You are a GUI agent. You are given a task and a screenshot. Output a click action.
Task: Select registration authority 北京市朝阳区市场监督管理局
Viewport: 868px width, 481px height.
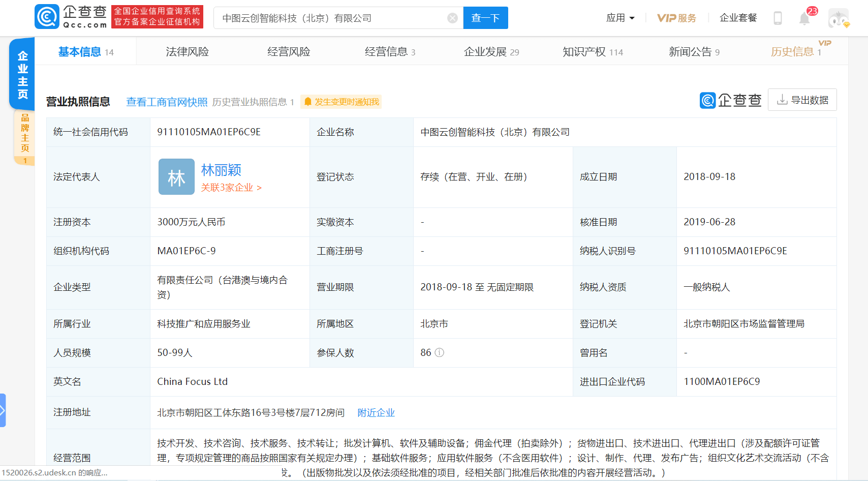click(744, 324)
